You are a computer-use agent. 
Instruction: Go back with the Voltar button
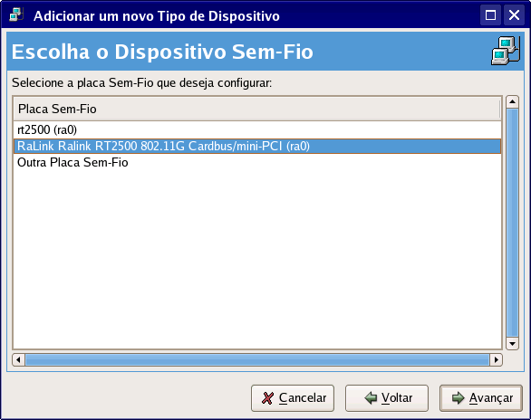tap(387, 398)
